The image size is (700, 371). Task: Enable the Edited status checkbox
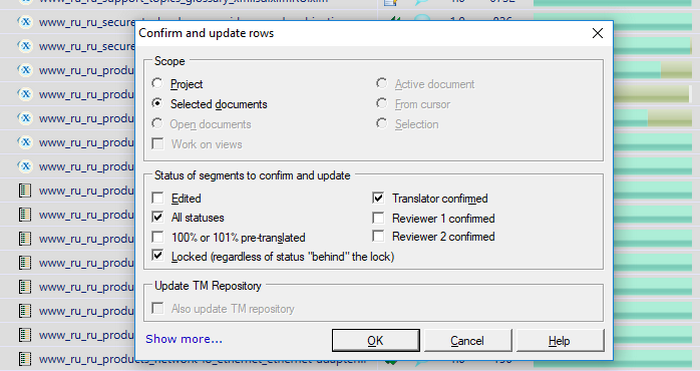coord(158,198)
